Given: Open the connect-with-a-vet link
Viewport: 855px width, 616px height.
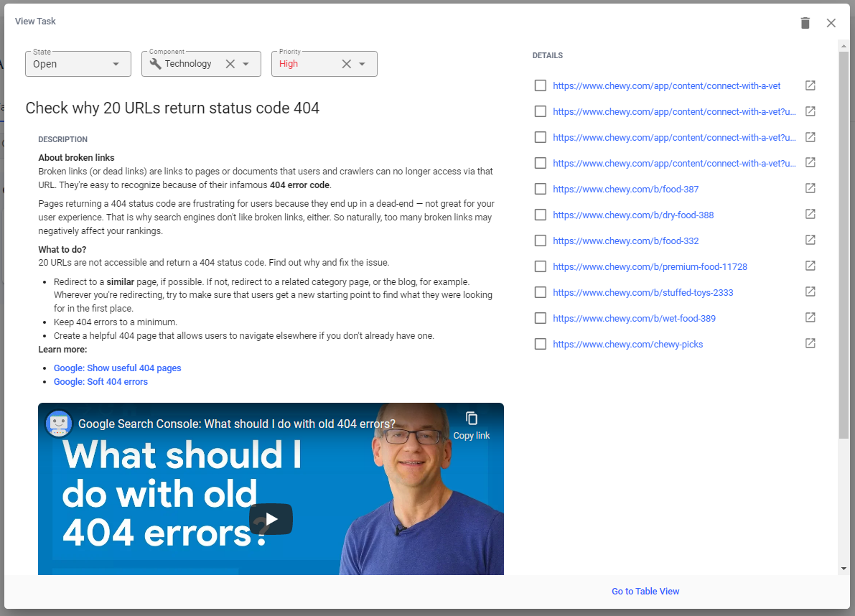Looking at the screenshot, I should pyautogui.click(x=666, y=85).
